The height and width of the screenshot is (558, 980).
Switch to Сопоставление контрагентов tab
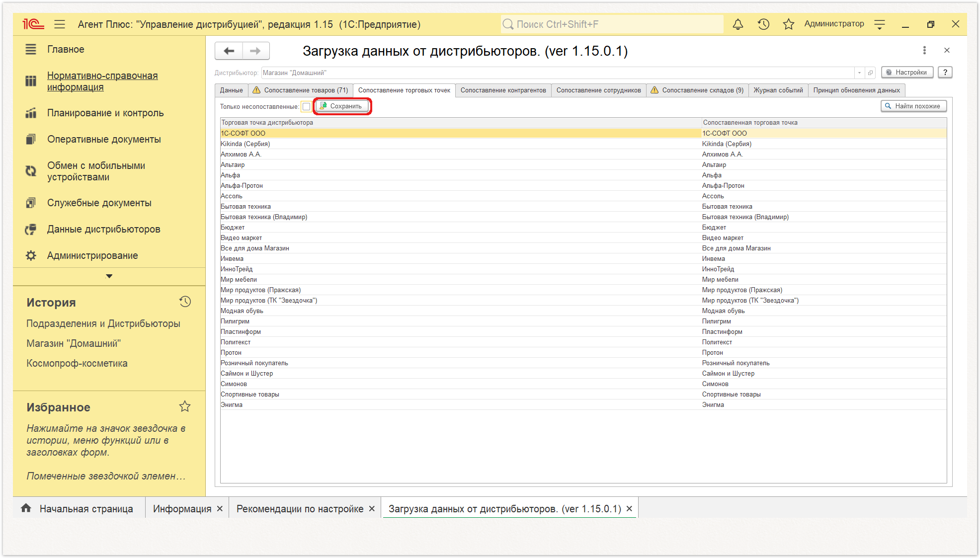503,90
